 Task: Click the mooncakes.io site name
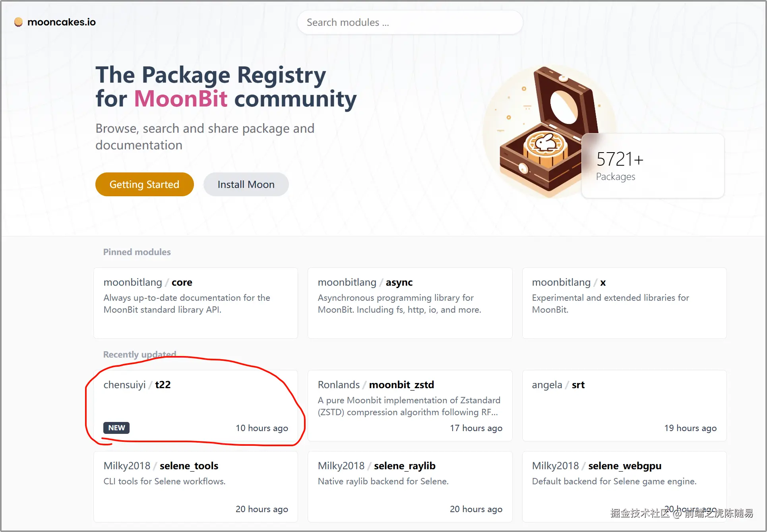(x=62, y=22)
